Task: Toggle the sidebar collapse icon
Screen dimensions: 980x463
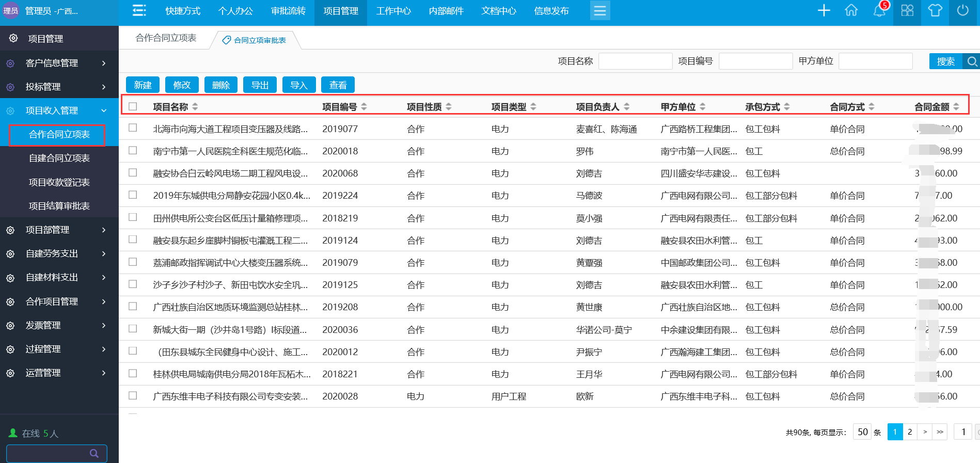Action: (x=139, y=10)
